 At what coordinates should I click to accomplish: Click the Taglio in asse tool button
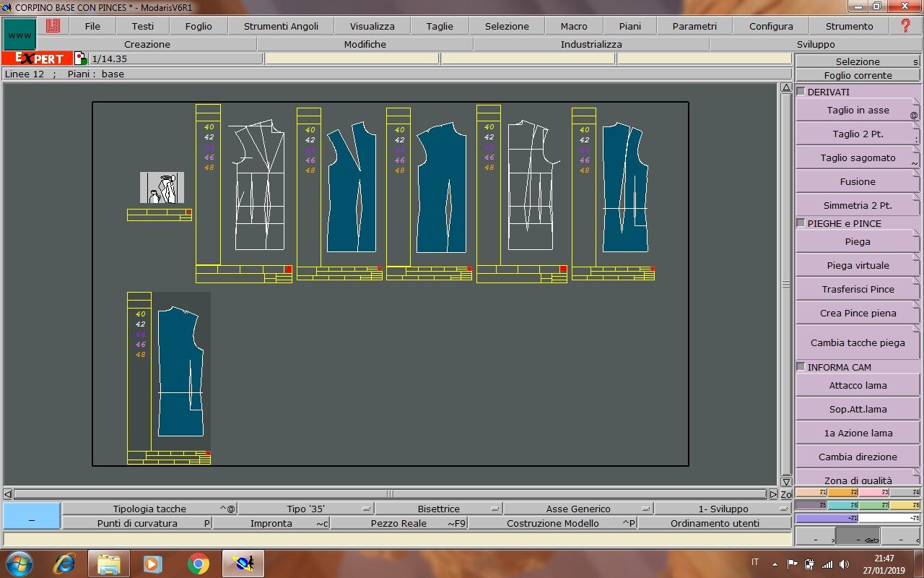(x=858, y=110)
